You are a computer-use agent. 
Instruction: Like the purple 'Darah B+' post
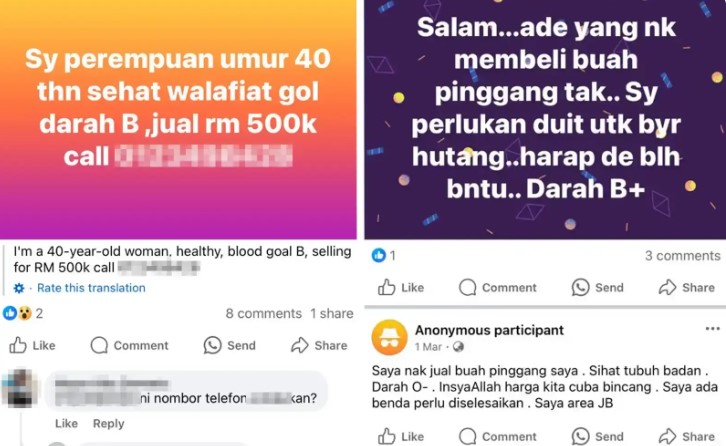click(x=401, y=287)
